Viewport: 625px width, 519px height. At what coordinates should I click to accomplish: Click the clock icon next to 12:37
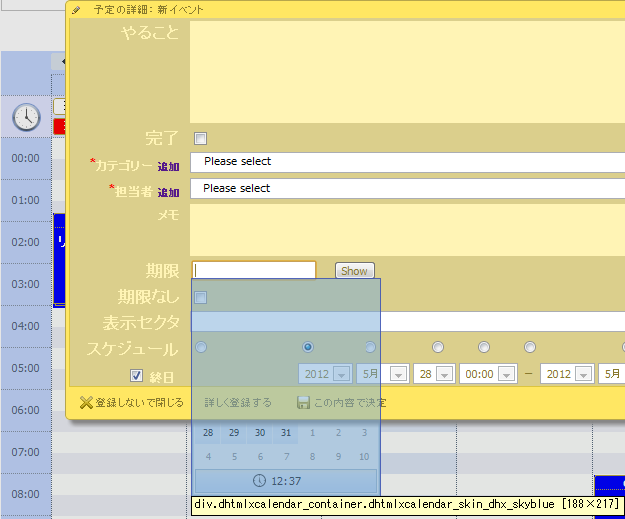click(259, 480)
